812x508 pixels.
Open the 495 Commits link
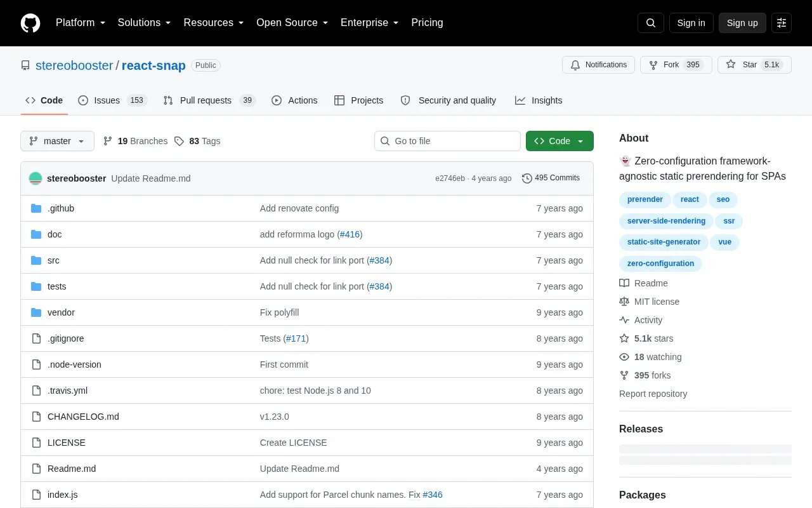tap(551, 178)
